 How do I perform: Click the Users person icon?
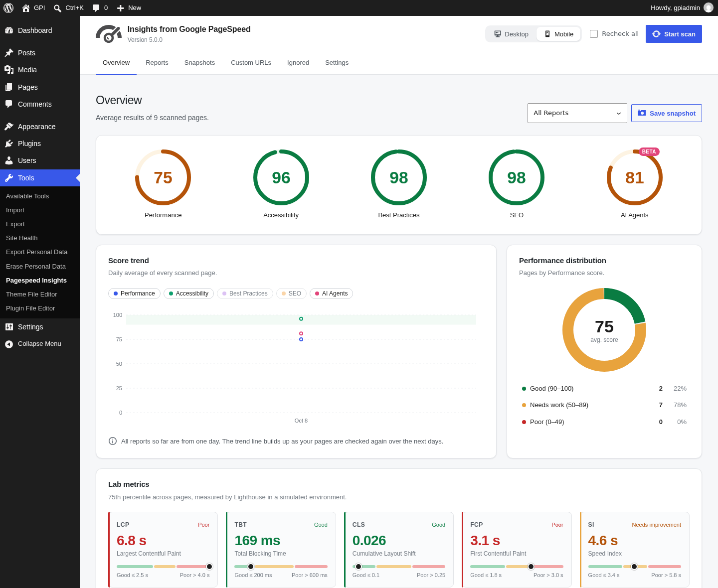pos(9,160)
